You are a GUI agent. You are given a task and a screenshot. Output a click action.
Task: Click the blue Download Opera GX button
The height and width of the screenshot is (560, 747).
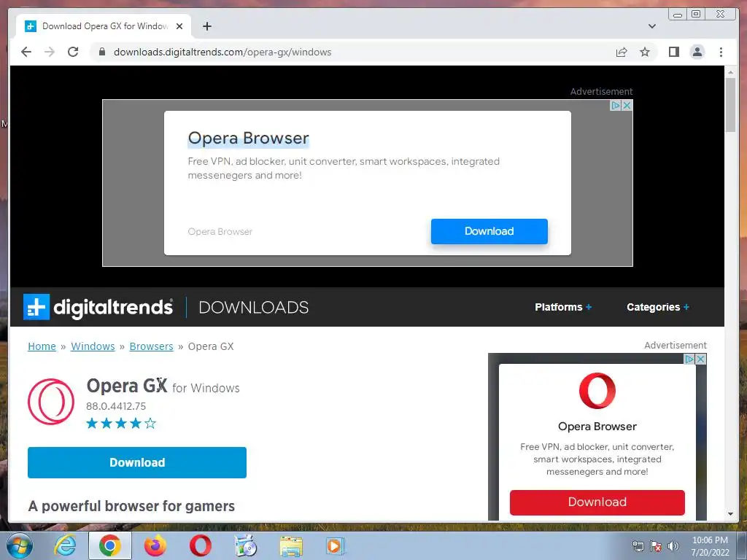137,462
